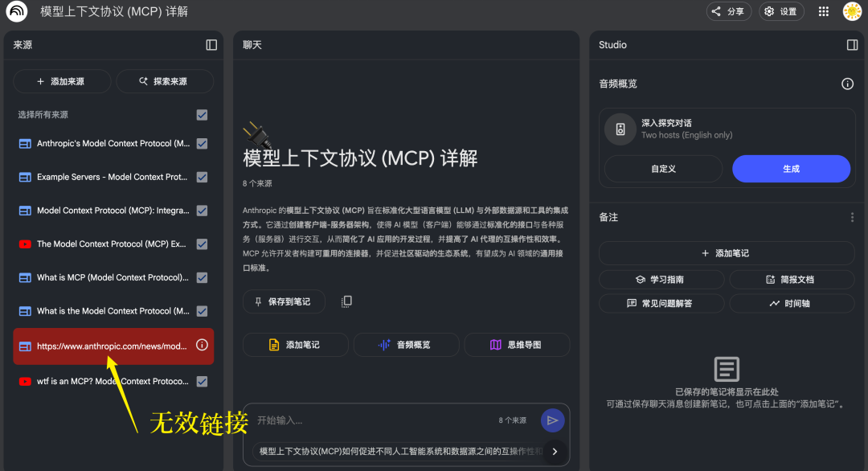Open 设置 settings
868x471 pixels.
coord(781,11)
